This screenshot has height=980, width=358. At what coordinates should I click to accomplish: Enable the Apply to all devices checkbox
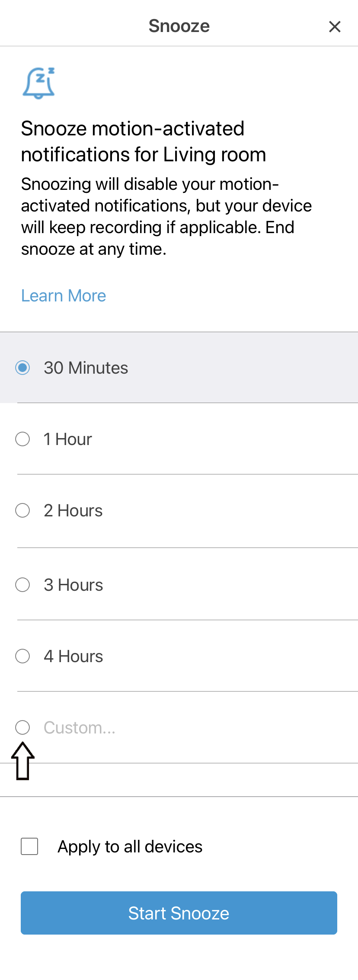(29, 846)
